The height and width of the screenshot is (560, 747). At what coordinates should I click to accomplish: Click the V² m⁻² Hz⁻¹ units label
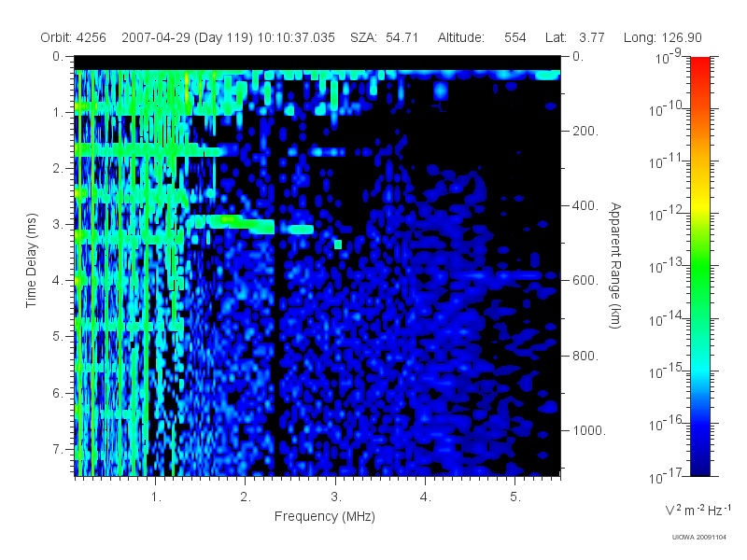click(698, 510)
